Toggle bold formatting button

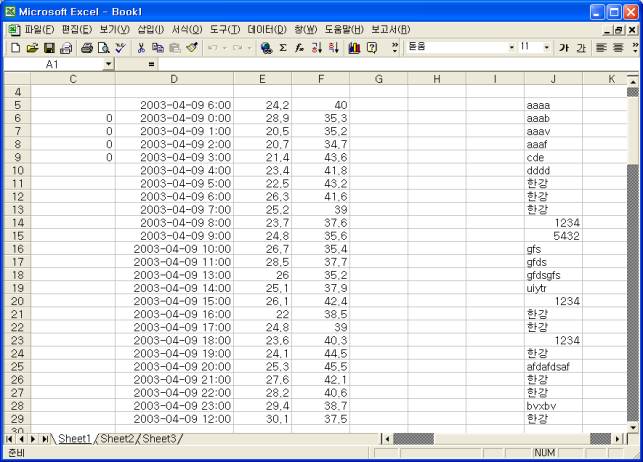tap(564, 47)
